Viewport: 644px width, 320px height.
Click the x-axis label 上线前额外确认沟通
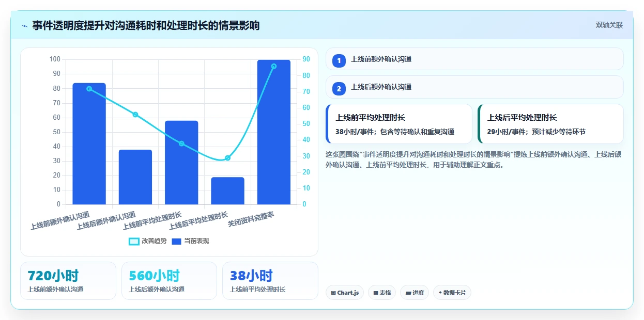click(x=60, y=221)
